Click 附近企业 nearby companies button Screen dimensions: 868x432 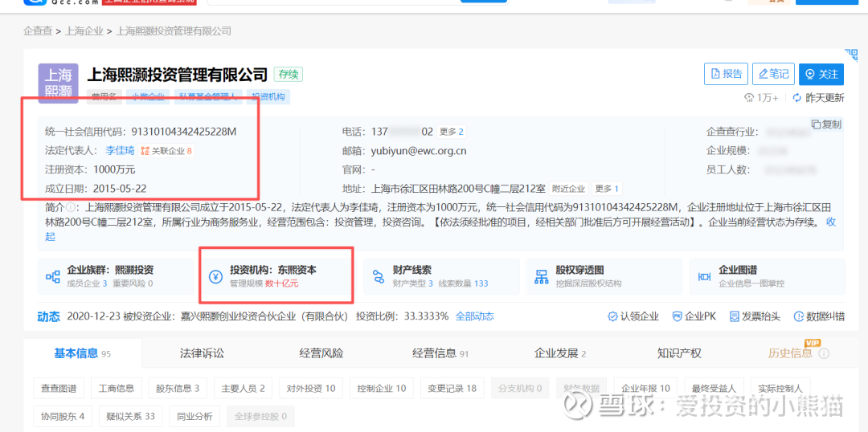(x=568, y=189)
